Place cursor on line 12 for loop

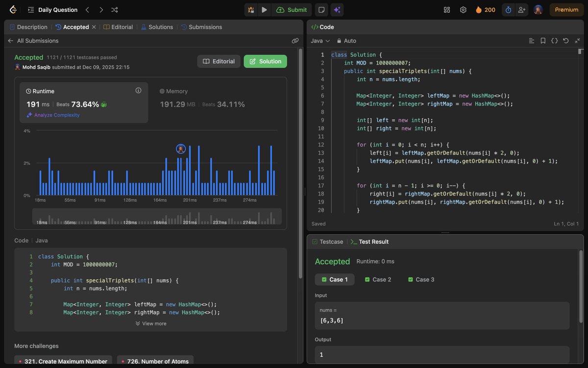tap(402, 145)
